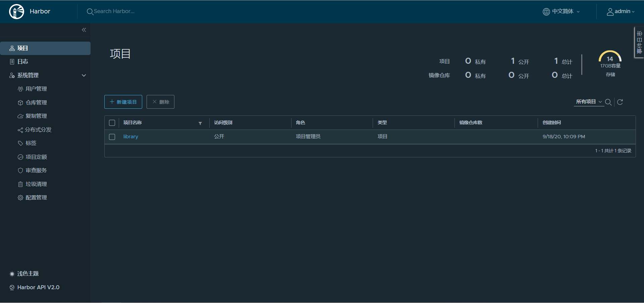Click the 系统管理 administration icon
Viewport: 644px width, 303px height.
click(x=12, y=75)
